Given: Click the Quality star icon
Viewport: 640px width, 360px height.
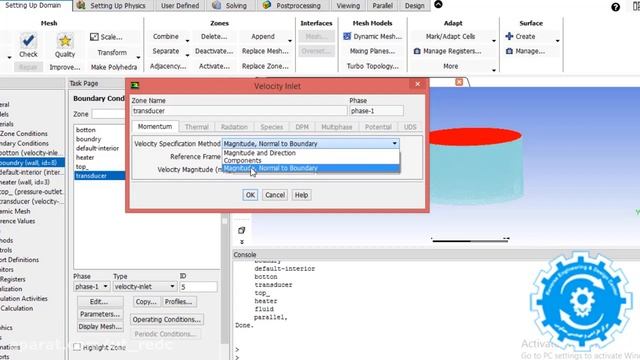Looking at the screenshot, I should (x=65, y=41).
